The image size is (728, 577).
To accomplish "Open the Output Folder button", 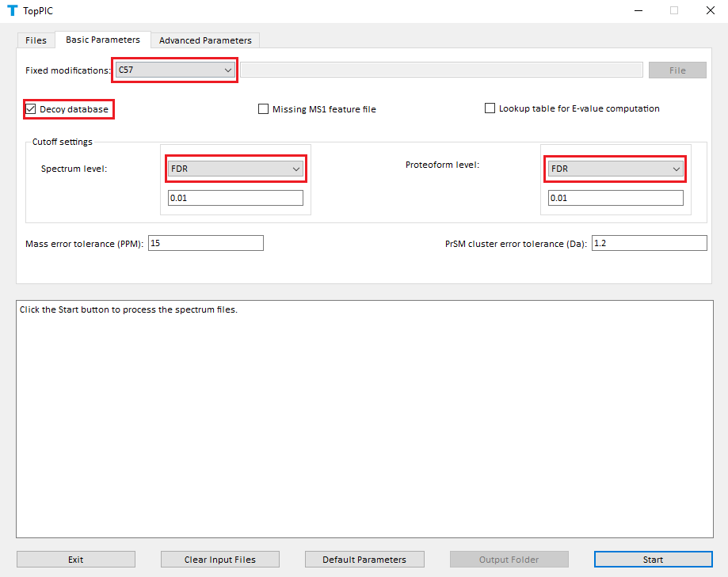I will pyautogui.click(x=509, y=560).
